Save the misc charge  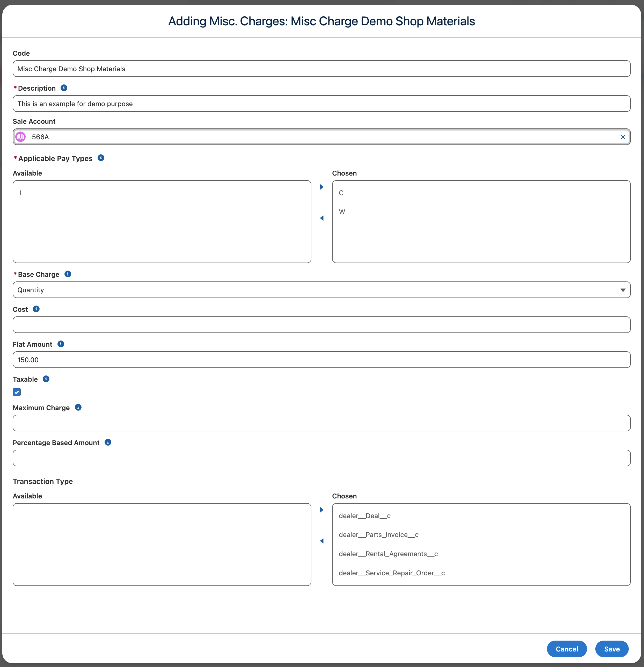click(x=612, y=649)
